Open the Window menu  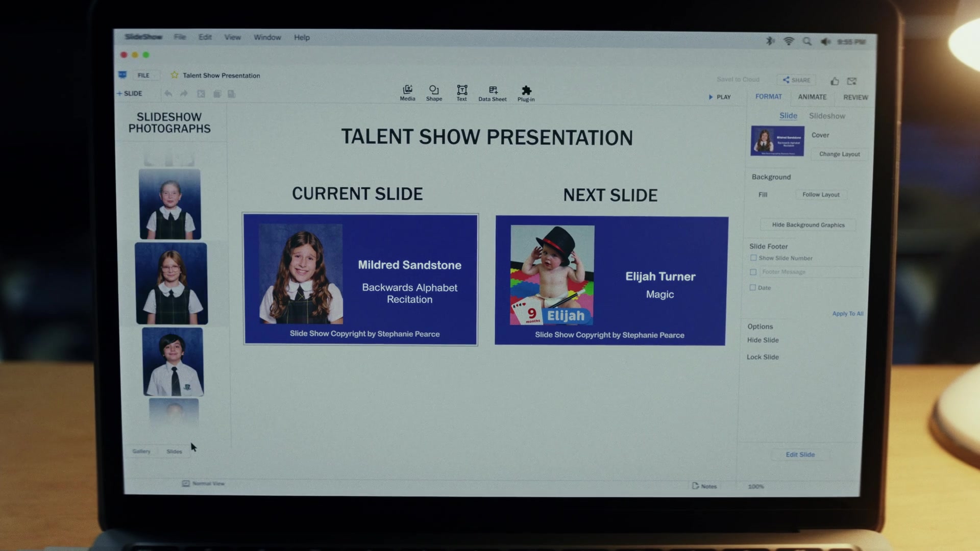pyautogui.click(x=267, y=37)
